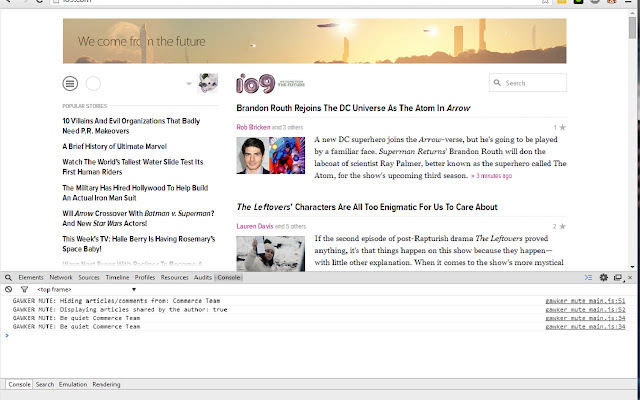Star The Leftovers article
Image resolution: width=640 pixels, height=400 pixels.
coord(562,226)
